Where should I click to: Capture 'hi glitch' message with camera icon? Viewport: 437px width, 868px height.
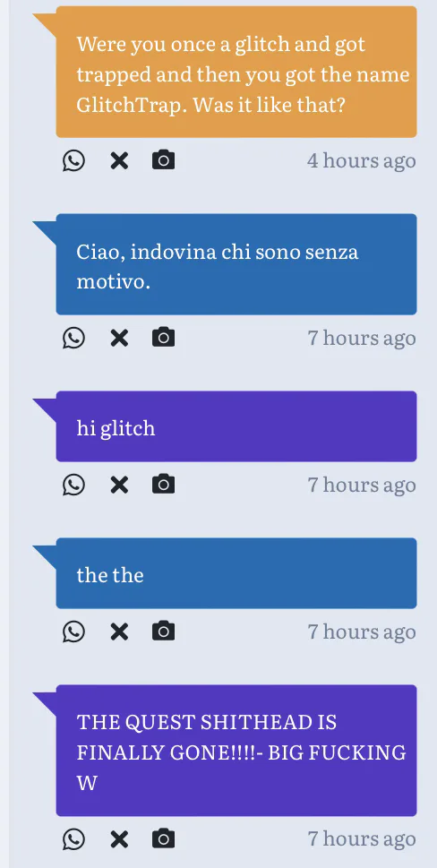coord(163,485)
